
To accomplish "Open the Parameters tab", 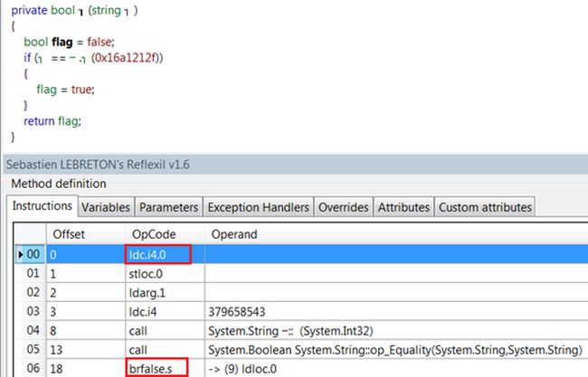I will click(x=169, y=207).
